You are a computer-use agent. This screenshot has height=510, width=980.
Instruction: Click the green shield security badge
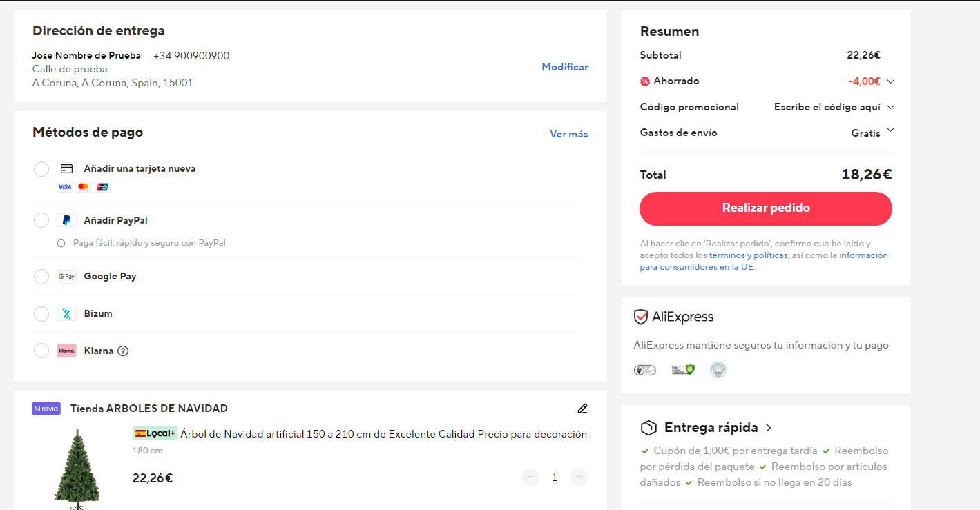[x=682, y=370]
